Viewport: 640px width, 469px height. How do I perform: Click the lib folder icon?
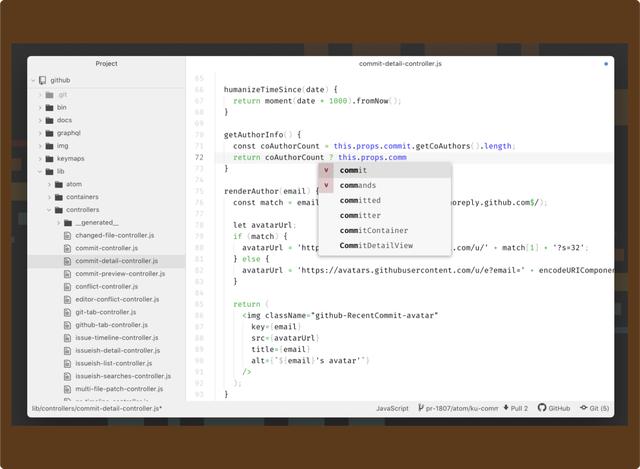(49, 171)
